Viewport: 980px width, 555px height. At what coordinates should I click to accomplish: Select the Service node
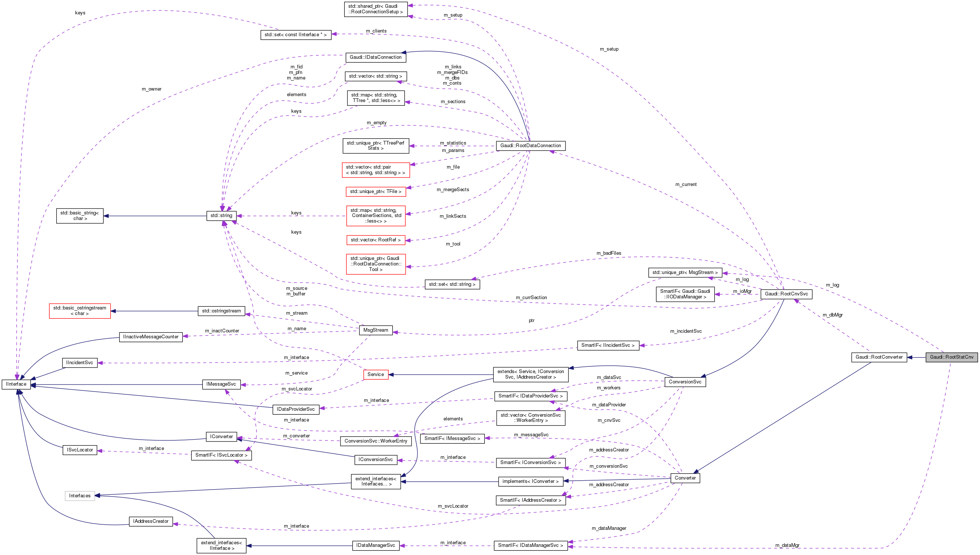click(x=376, y=374)
